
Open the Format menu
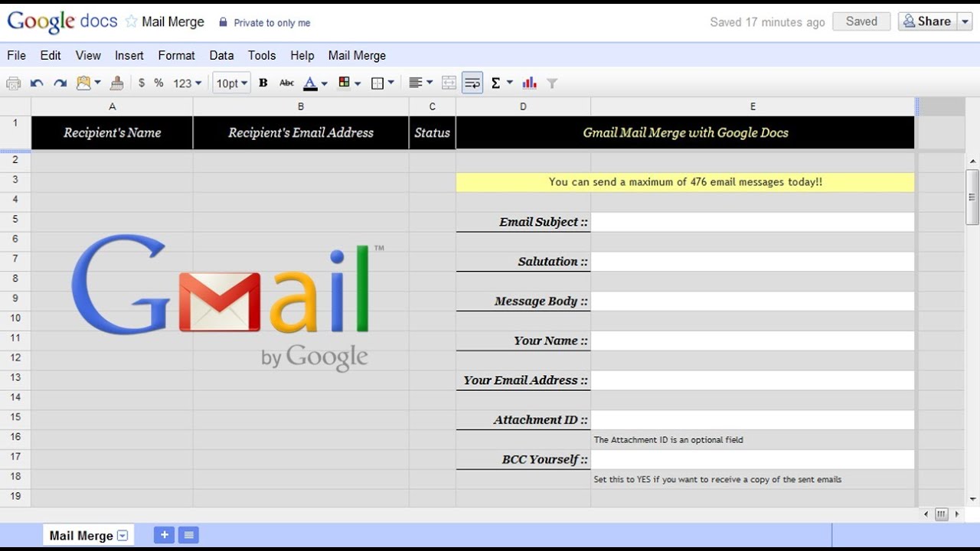(177, 55)
